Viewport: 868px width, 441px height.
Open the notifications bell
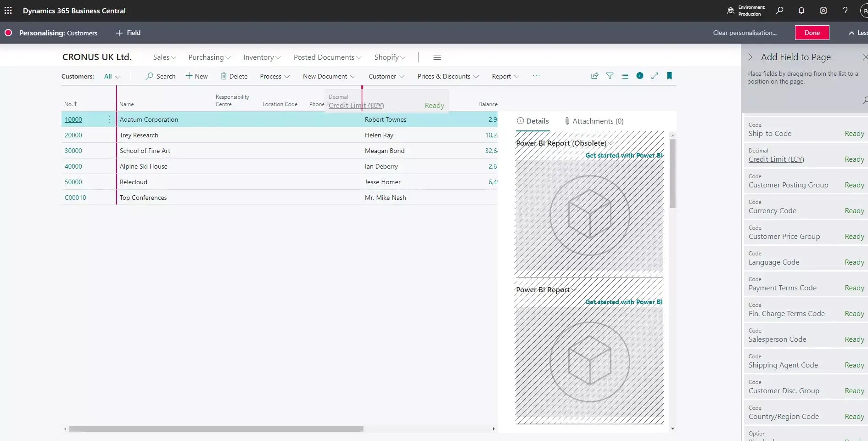tap(801, 10)
